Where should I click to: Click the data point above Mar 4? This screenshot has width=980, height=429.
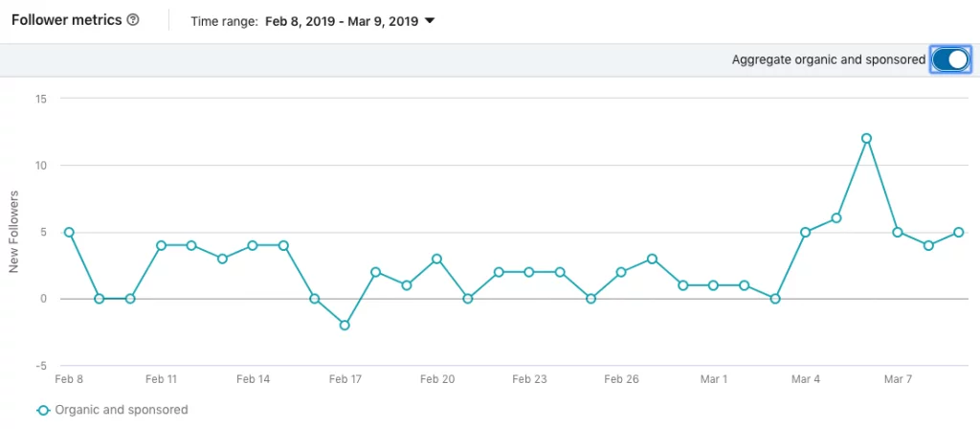click(x=805, y=232)
